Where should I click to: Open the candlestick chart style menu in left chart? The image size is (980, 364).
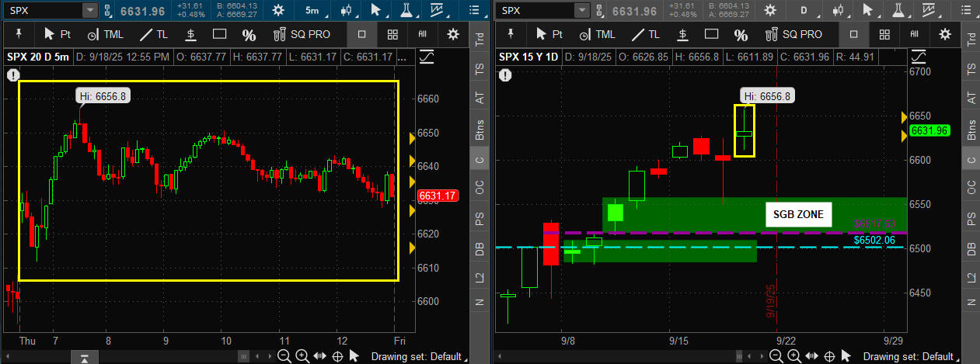pyautogui.click(x=344, y=11)
